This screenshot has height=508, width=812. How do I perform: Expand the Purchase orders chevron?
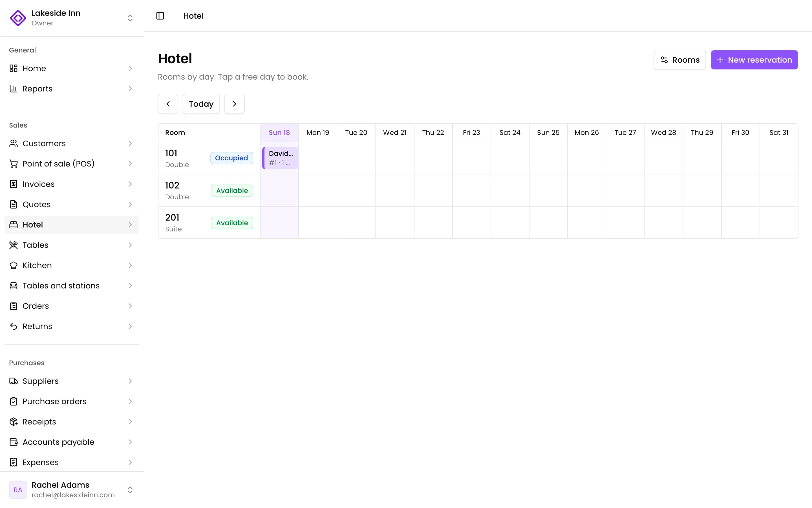[130, 402]
